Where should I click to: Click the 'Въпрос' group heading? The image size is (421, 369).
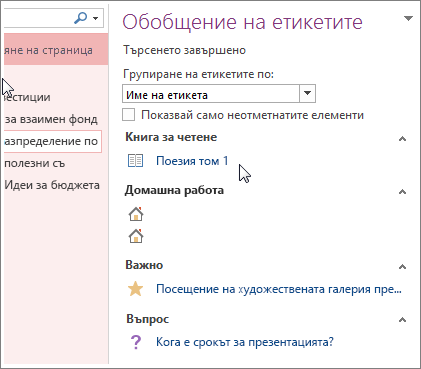pyautogui.click(x=148, y=319)
